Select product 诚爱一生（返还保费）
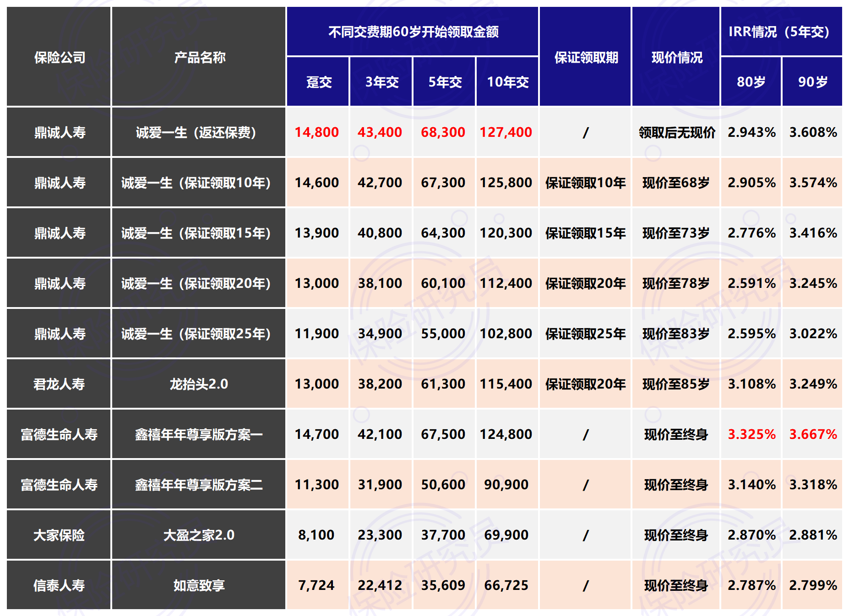The height and width of the screenshot is (616, 849). [x=199, y=132]
